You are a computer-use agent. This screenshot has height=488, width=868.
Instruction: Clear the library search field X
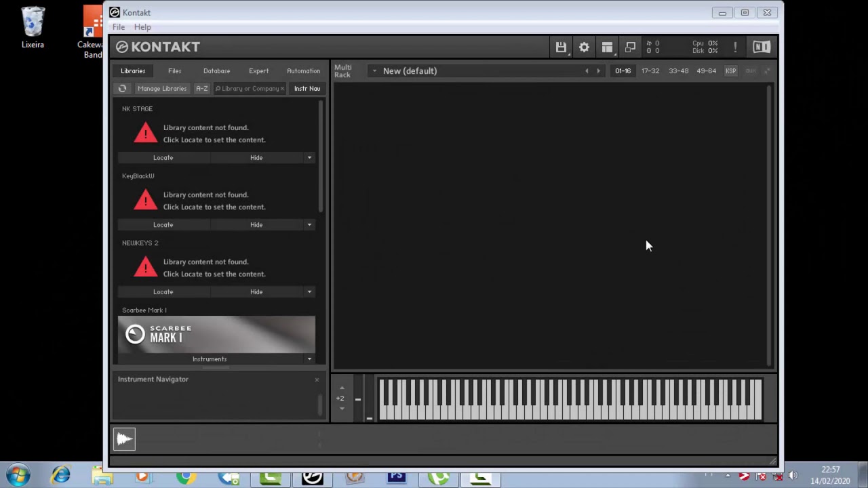point(282,89)
